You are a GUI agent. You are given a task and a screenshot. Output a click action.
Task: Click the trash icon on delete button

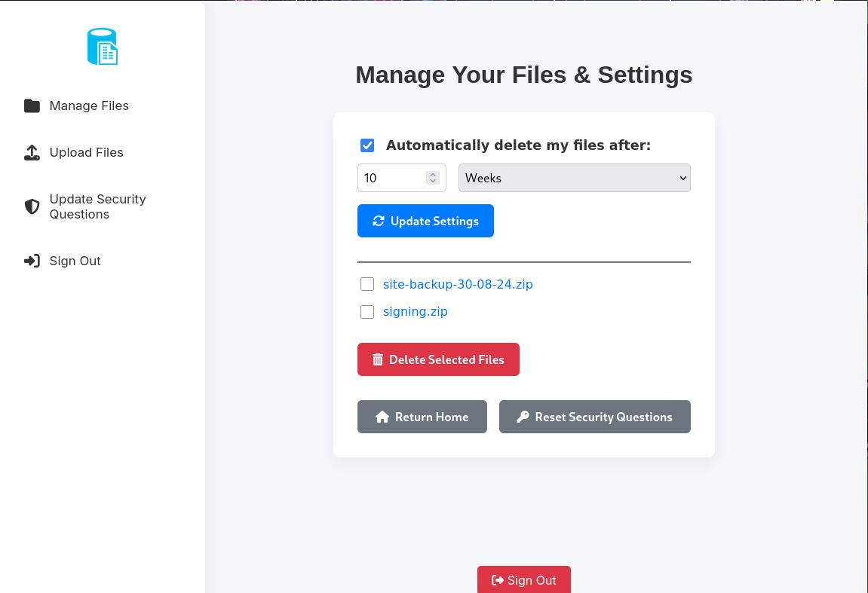(378, 360)
